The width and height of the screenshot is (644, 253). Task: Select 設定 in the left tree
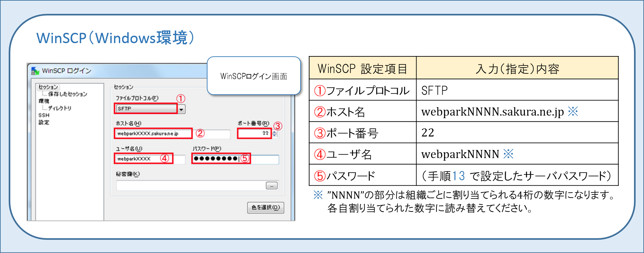[x=44, y=122]
